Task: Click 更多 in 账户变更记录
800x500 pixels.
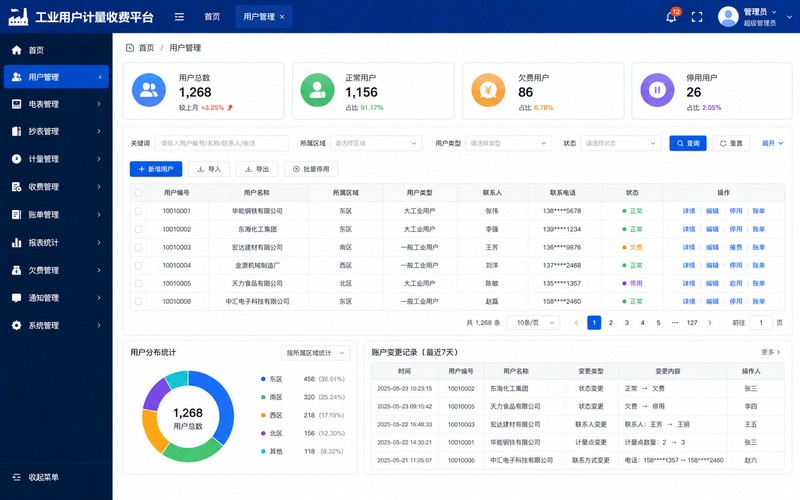Action: click(x=770, y=352)
